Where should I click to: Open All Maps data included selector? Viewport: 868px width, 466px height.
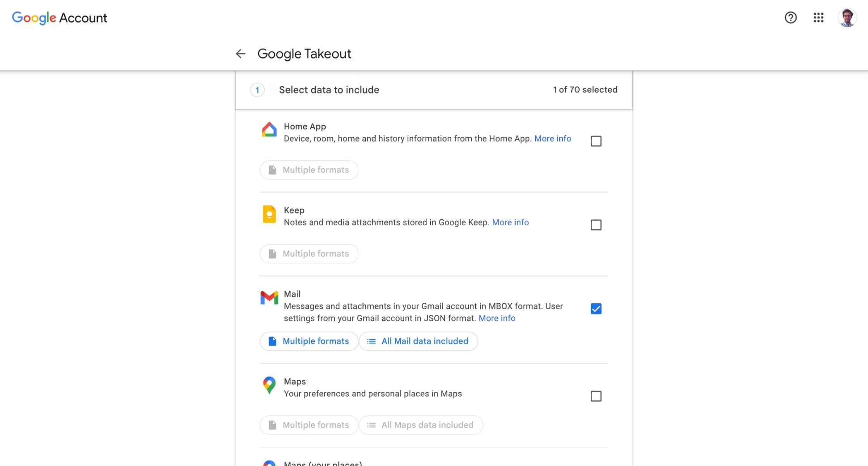[420, 425]
